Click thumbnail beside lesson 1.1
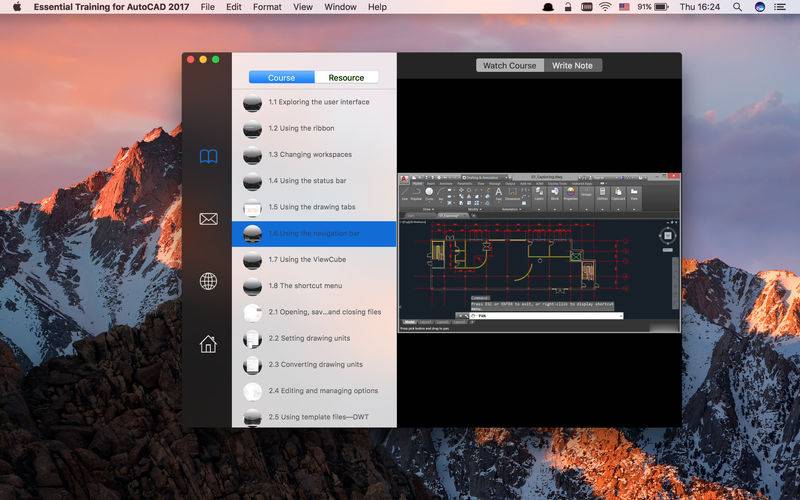 [253, 103]
